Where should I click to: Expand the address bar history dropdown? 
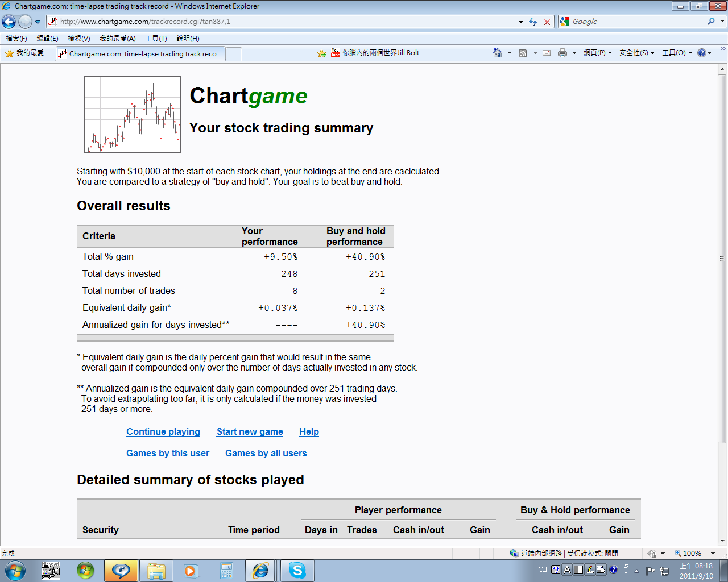[x=520, y=22]
